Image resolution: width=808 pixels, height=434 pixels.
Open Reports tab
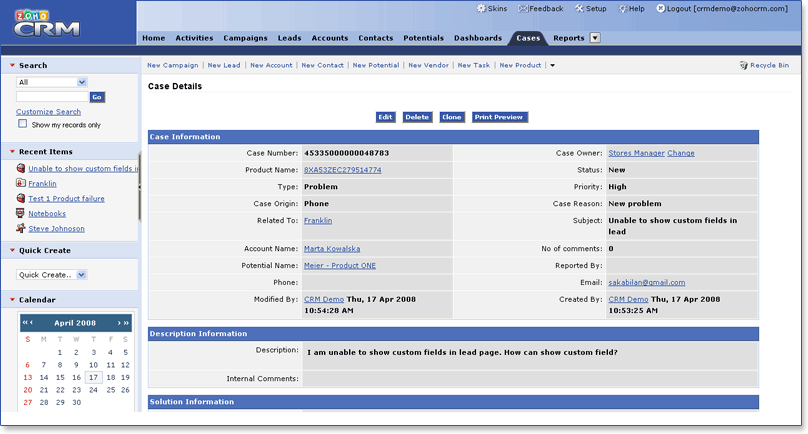tap(569, 38)
